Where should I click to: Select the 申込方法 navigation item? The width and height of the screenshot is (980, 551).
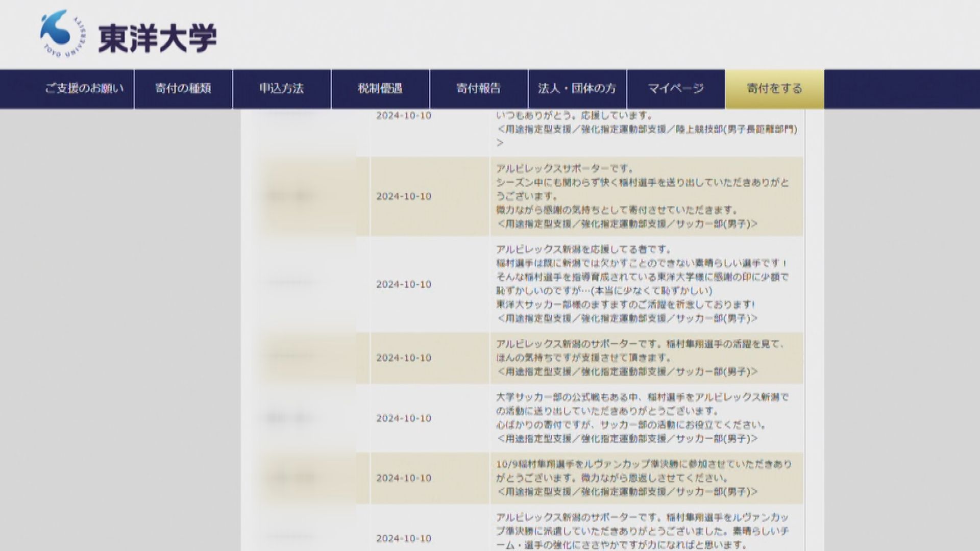coord(281,89)
